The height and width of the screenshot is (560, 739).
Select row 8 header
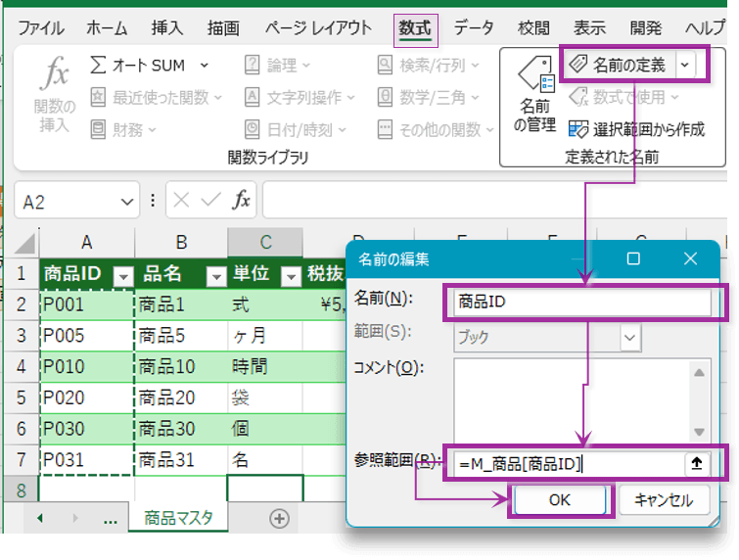[22, 490]
